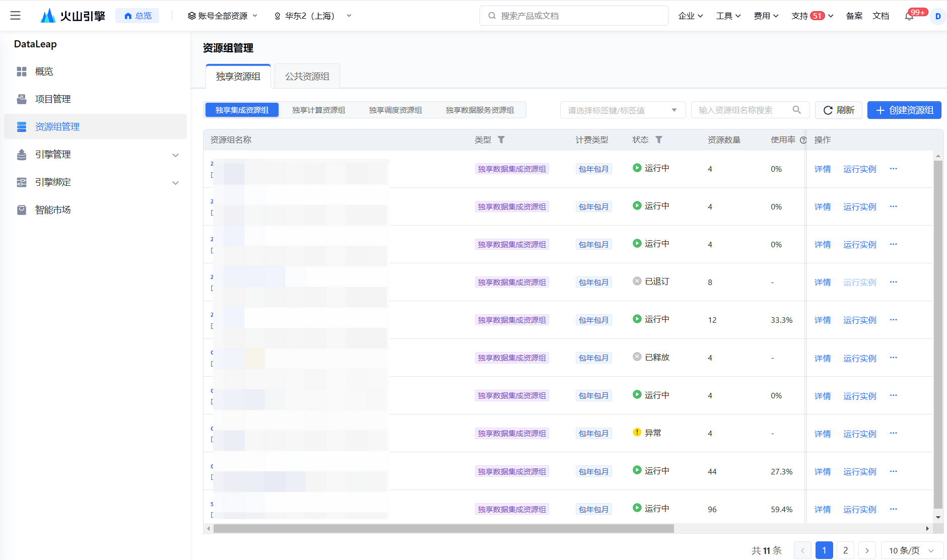Open the 支持 menu

[812, 16]
